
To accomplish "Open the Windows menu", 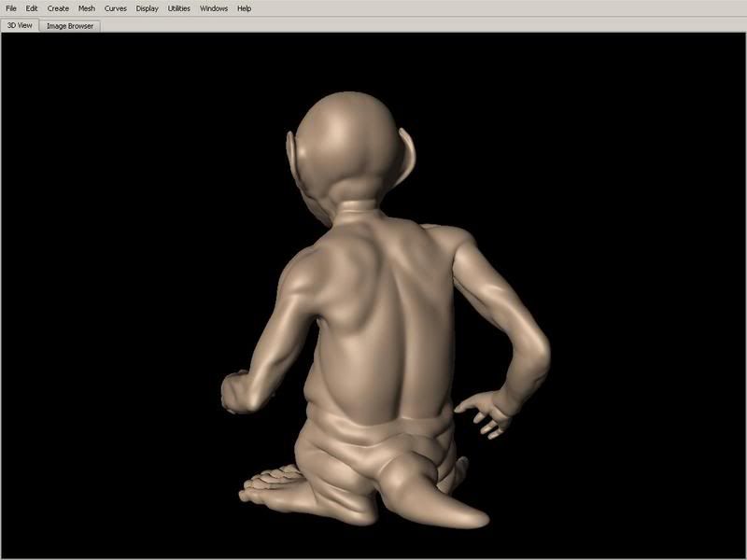I will (214, 8).
